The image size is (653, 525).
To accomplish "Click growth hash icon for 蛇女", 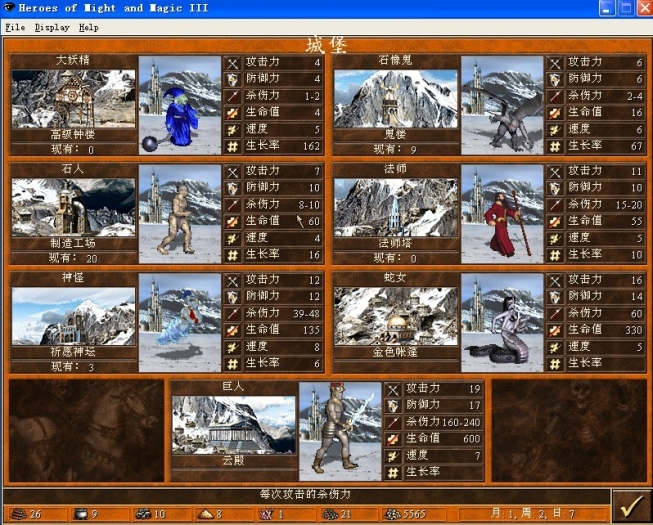I will point(555,364).
